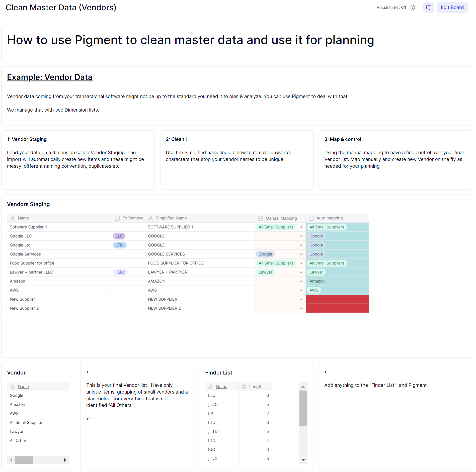Viewport: 476px width, 472px height.
Task: Click the Simplified Name column text icon
Action: tap(151, 218)
